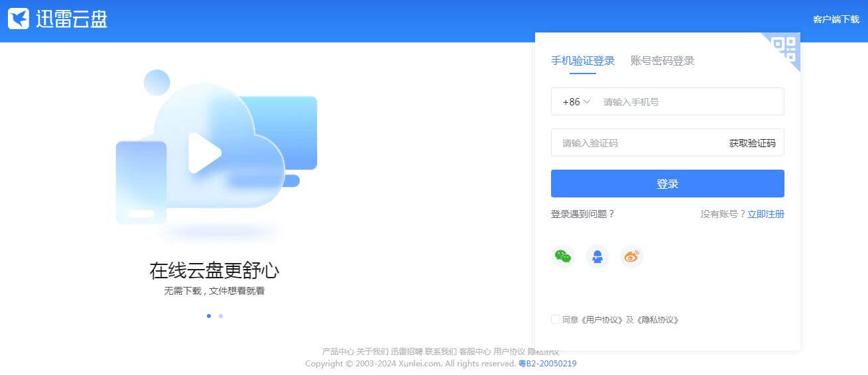Click 获取验证码 to request a code
Viewport: 868px width, 375px height.
click(752, 143)
